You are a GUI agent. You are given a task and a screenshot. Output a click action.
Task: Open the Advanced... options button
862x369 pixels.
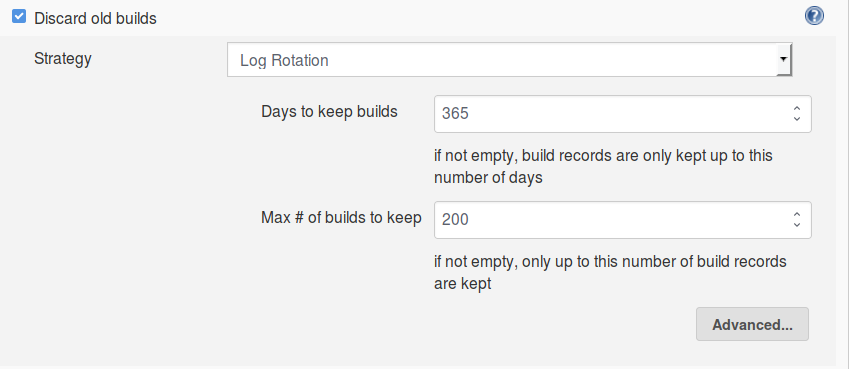click(x=752, y=324)
